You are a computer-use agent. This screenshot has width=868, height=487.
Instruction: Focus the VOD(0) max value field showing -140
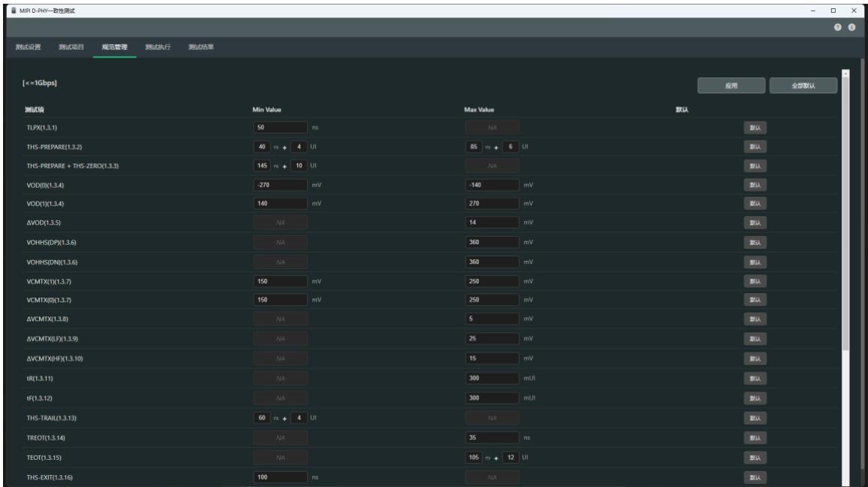click(x=492, y=185)
